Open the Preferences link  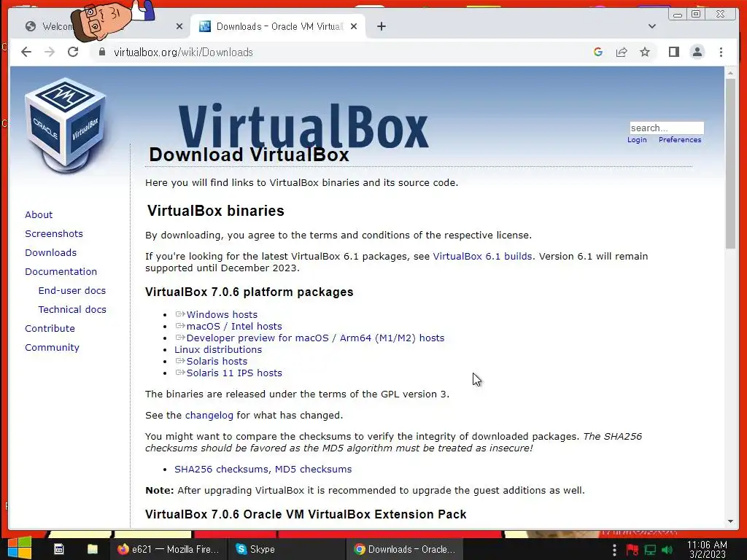click(x=680, y=139)
